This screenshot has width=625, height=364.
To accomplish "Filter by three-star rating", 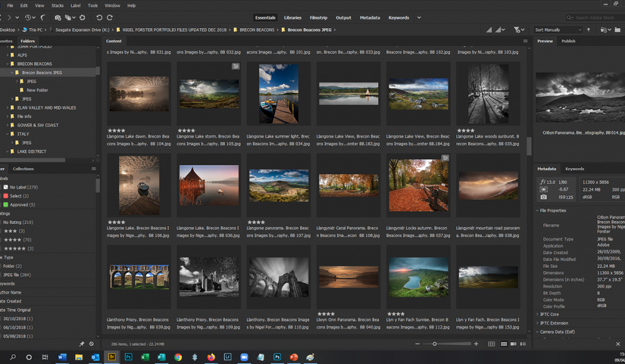I will [14, 231].
